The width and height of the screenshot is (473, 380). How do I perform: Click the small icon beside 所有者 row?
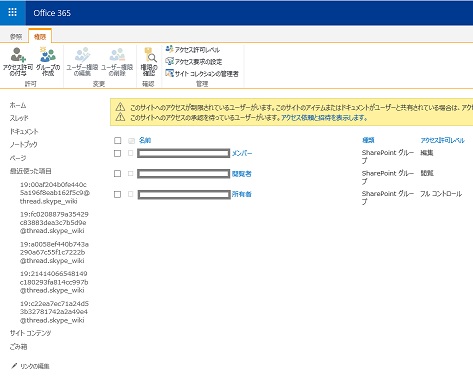coord(130,194)
